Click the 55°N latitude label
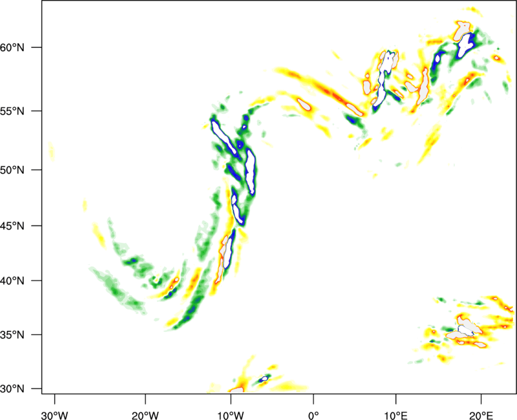 [x=12, y=111]
